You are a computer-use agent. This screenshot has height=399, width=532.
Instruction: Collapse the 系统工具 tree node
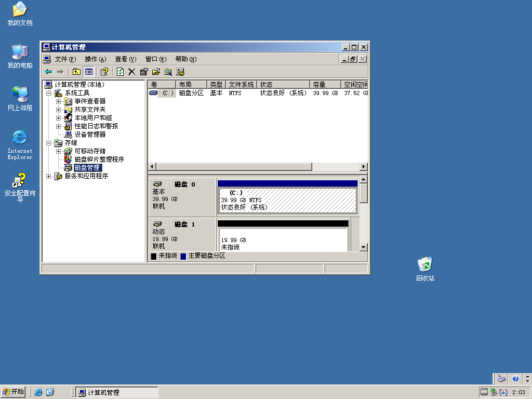point(48,93)
